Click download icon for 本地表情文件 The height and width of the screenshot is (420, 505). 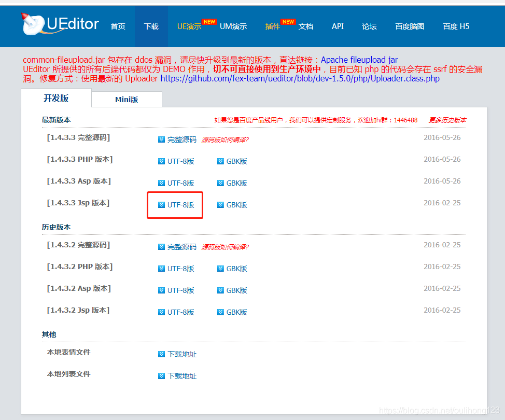coord(161,354)
